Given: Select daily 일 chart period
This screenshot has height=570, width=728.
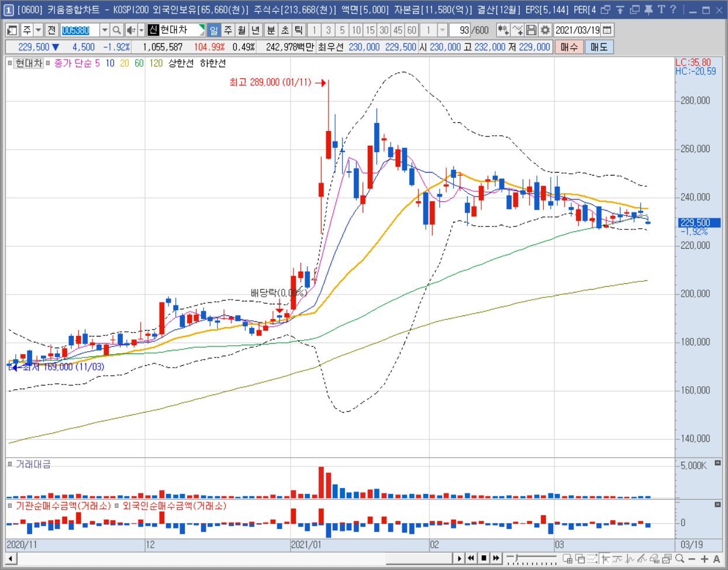Looking at the screenshot, I should [214, 30].
